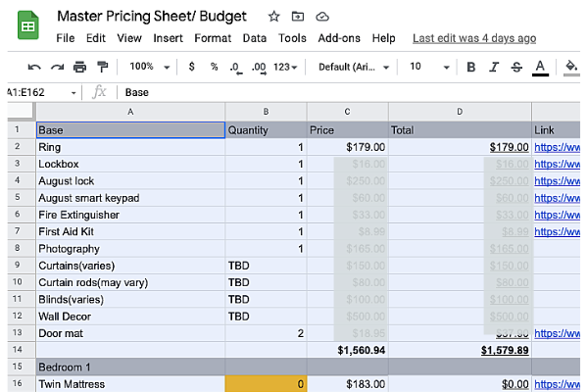Click the Google Sheets home icon
This screenshot has height=392, width=588.
pyautogui.click(x=26, y=25)
